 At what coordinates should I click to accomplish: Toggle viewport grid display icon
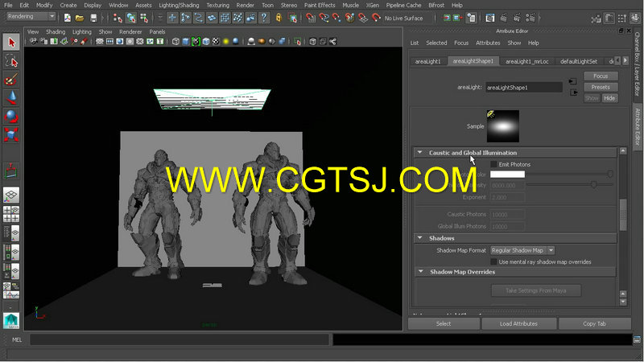click(x=99, y=42)
